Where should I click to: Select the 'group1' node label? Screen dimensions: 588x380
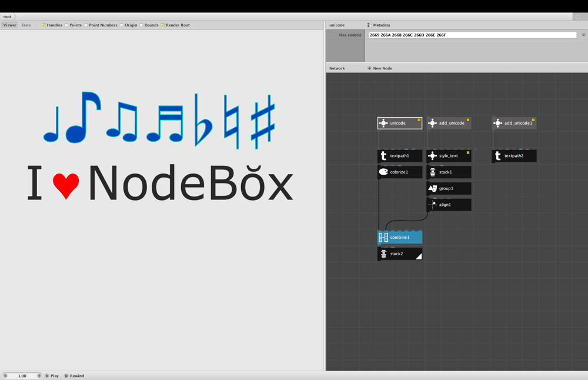pyautogui.click(x=446, y=188)
